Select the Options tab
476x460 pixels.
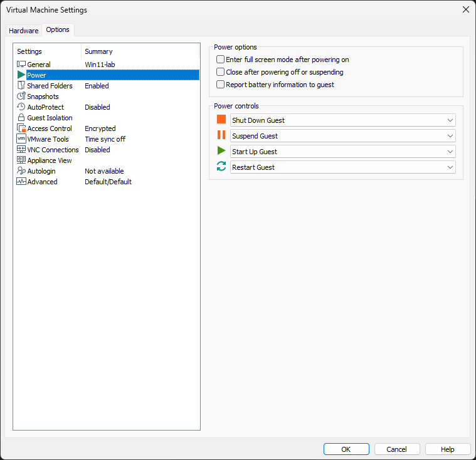(x=58, y=29)
